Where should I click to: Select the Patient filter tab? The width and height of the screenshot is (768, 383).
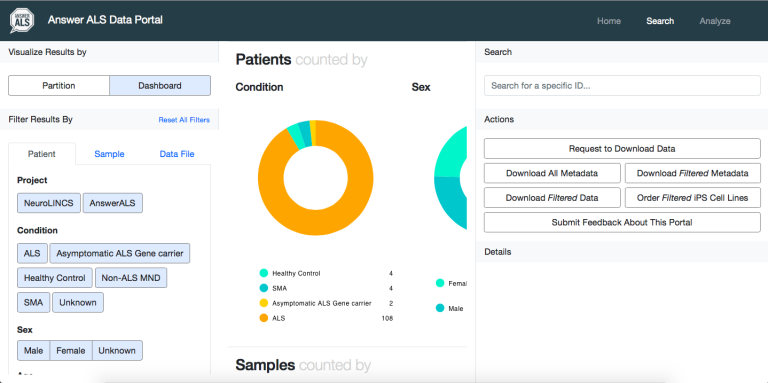(x=42, y=154)
